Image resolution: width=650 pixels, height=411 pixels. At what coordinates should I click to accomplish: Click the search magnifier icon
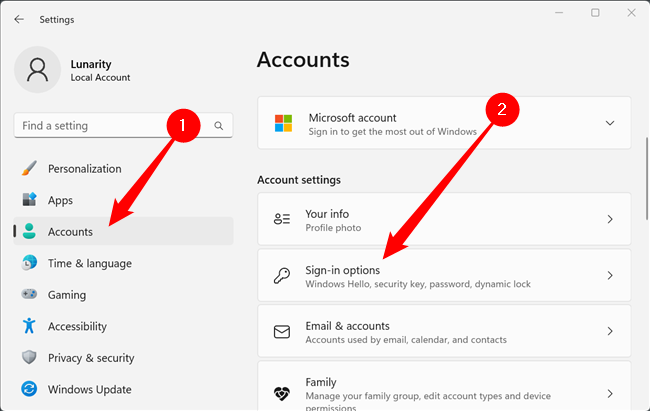coord(219,126)
